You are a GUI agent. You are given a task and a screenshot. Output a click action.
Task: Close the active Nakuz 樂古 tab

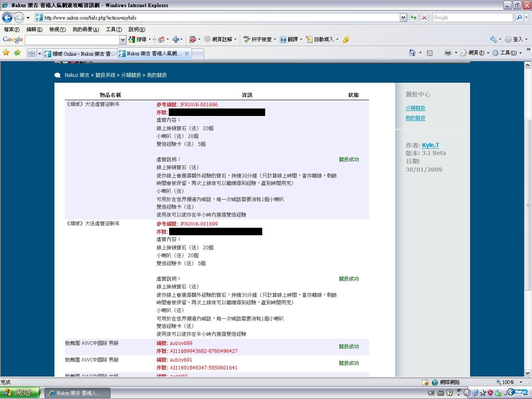tap(187, 54)
